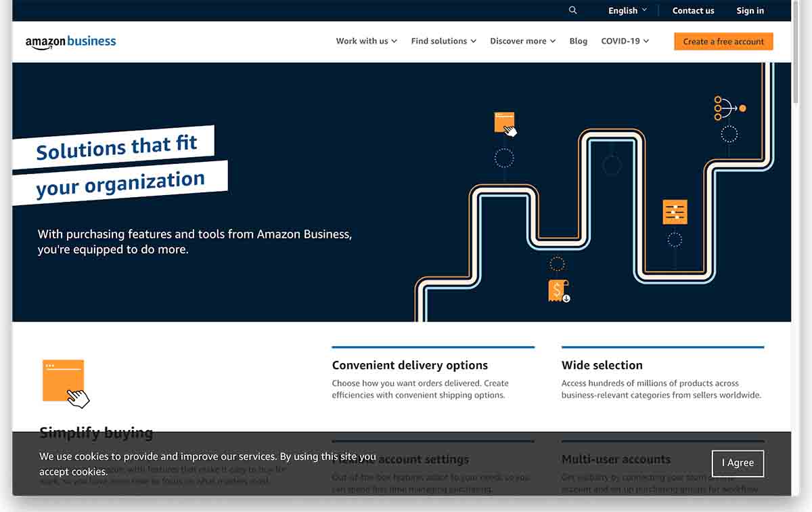Click Create a free account button

(723, 41)
